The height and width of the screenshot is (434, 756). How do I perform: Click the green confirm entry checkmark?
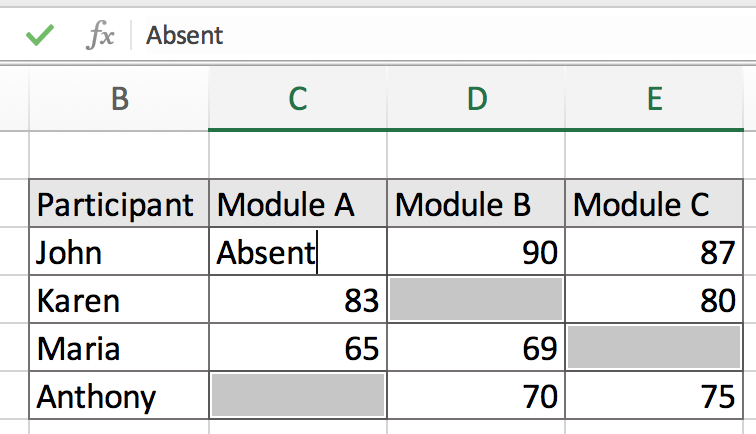click(x=40, y=36)
